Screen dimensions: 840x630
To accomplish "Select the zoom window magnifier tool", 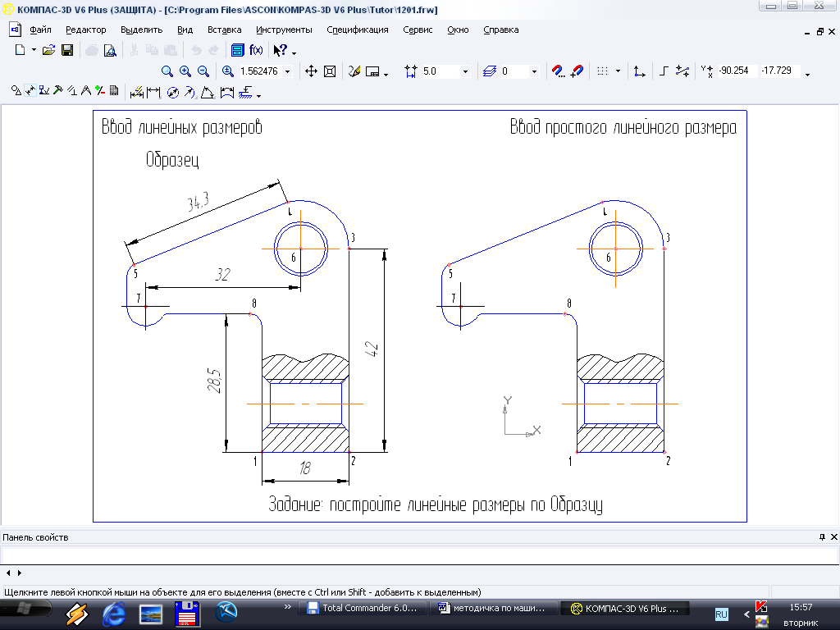I will coord(167,71).
